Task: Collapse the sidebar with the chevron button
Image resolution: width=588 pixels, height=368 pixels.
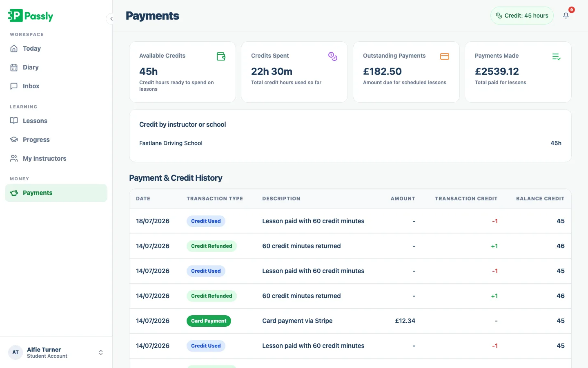Action: 111,19
